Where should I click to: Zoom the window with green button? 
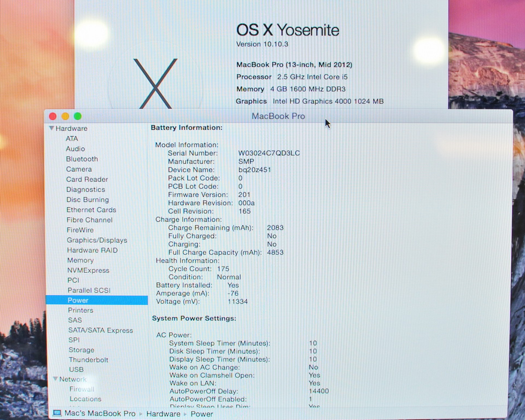[x=78, y=116]
